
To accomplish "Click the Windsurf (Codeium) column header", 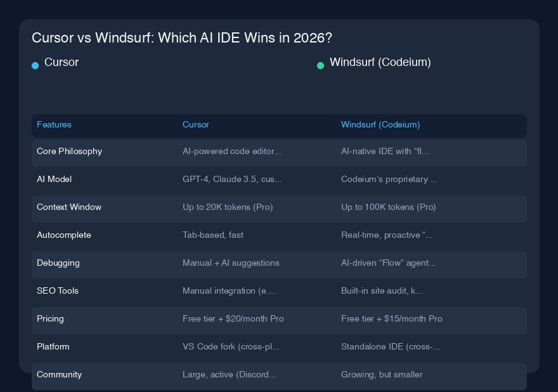I will 380,124.
